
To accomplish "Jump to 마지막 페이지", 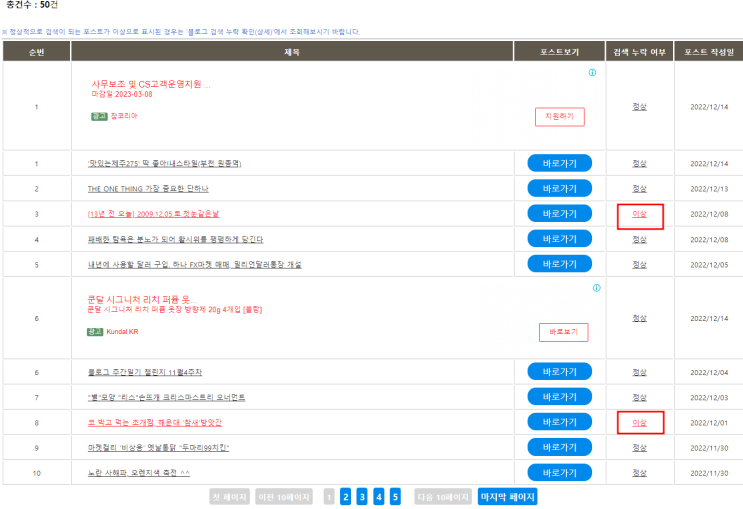I will click(x=507, y=497).
